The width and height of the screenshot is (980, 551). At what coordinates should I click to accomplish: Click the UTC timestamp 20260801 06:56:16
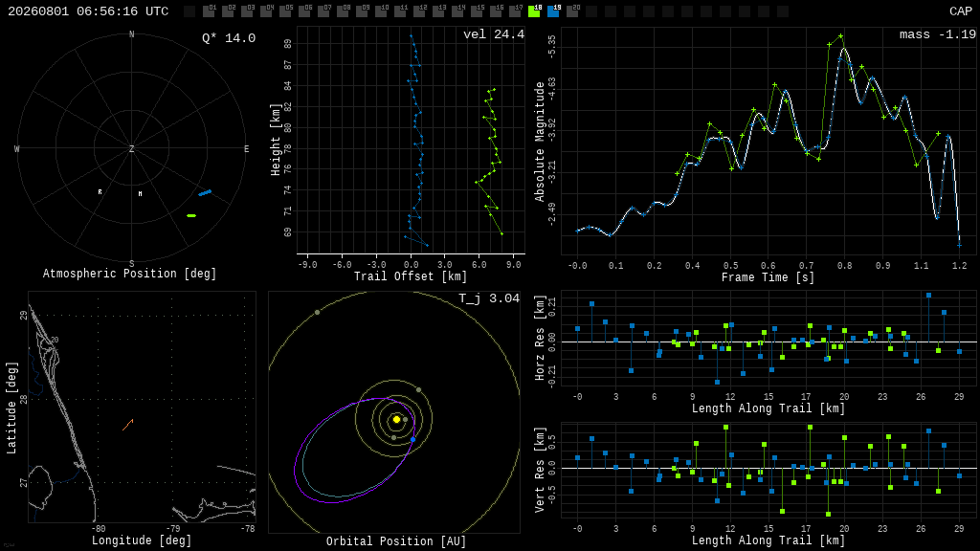[x=88, y=11]
